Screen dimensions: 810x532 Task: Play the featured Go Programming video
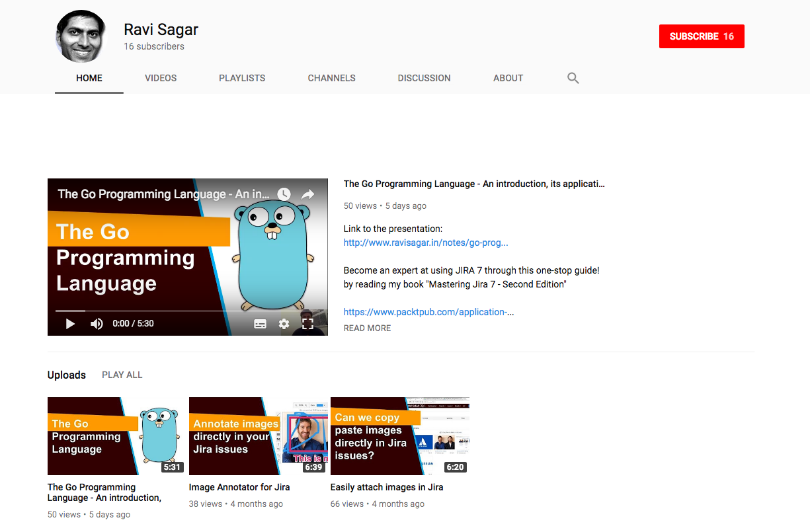click(x=70, y=324)
